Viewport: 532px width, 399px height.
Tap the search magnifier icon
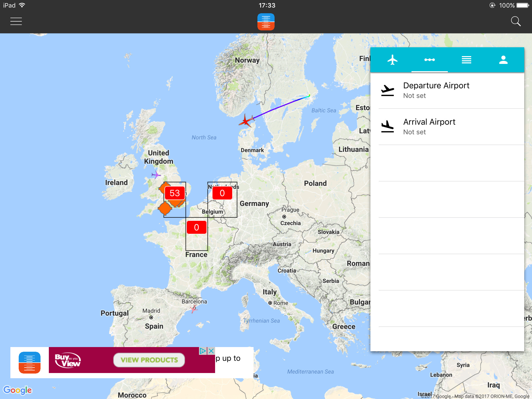coord(516,21)
